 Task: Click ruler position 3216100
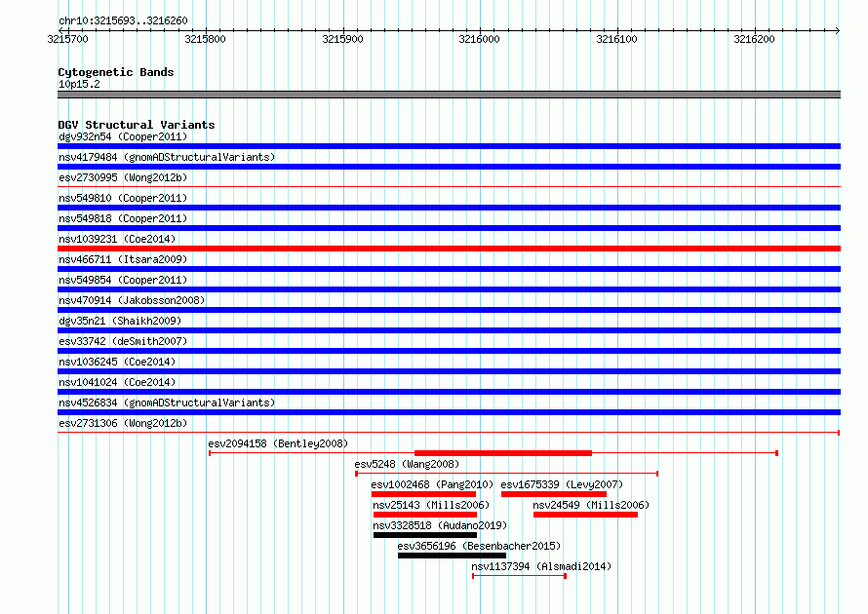616,39
